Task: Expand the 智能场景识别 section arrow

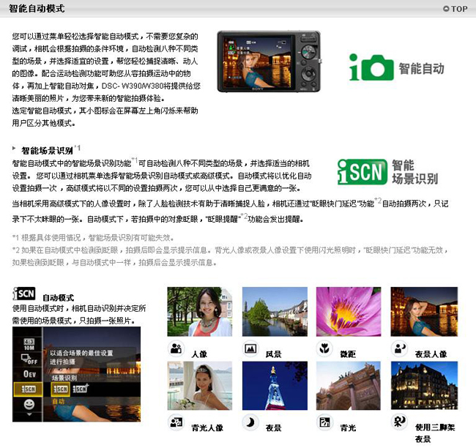Action: click(x=15, y=149)
